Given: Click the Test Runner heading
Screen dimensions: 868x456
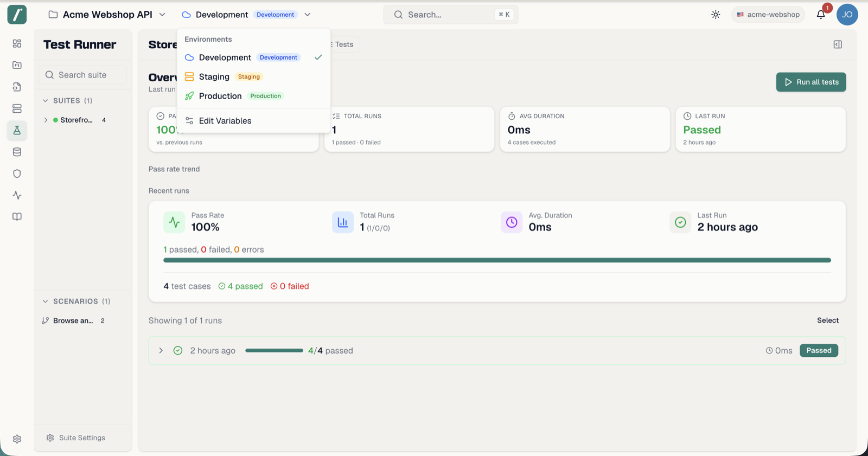Looking at the screenshot, I should pos(80,44).
